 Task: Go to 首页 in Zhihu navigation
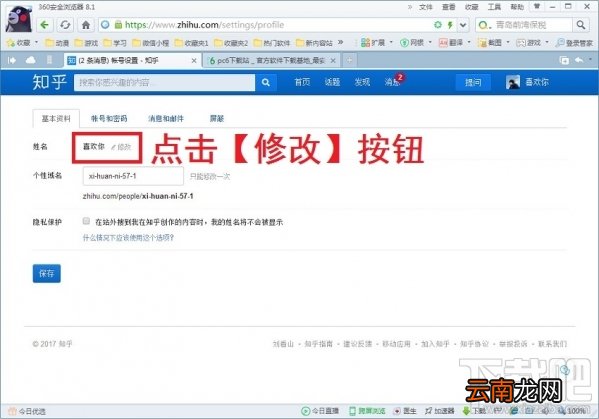click(302, 82)
